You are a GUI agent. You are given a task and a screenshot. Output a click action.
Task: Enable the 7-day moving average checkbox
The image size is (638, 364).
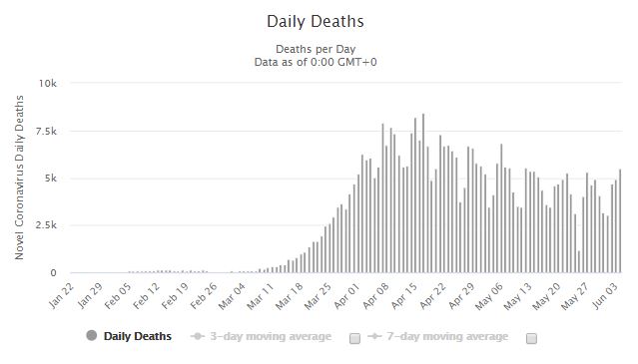pyautogui.click(x=531, y=338)
